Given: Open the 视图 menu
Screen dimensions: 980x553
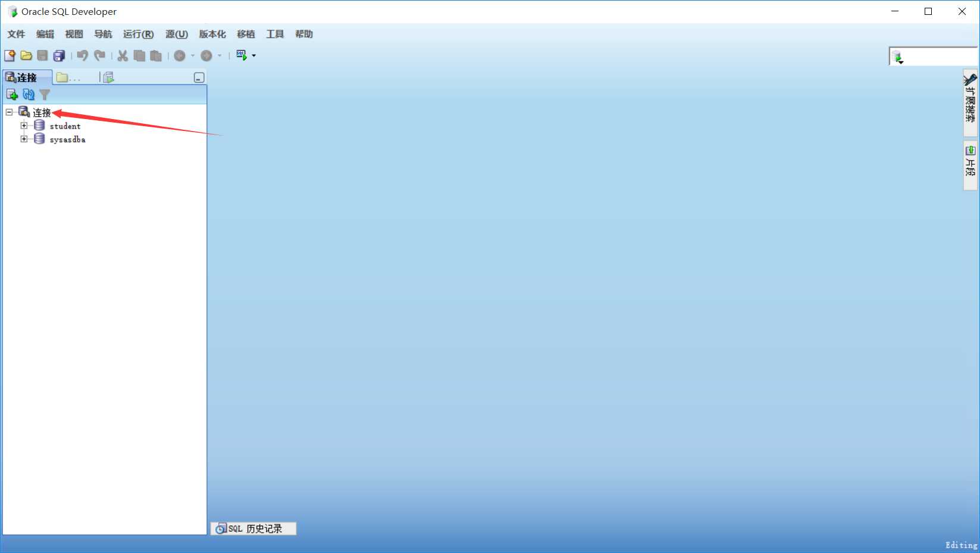Looking at the screenshot, I should coord(74,34).
